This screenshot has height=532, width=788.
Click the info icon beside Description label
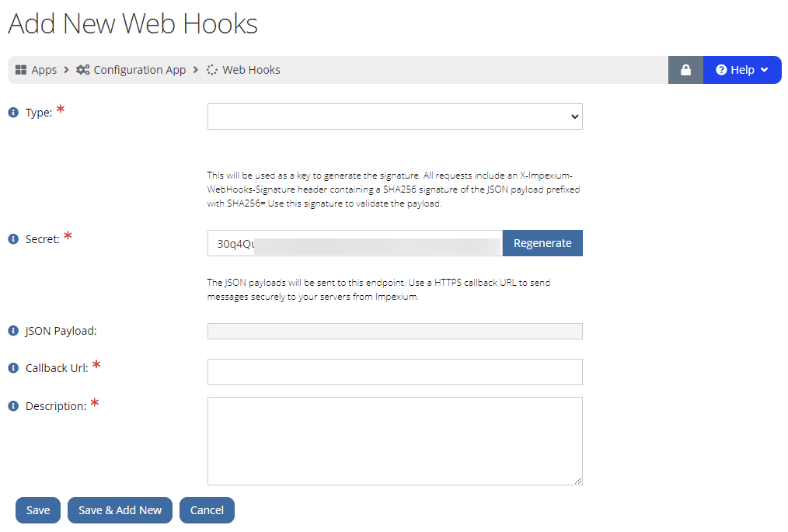tap(13, 406)
